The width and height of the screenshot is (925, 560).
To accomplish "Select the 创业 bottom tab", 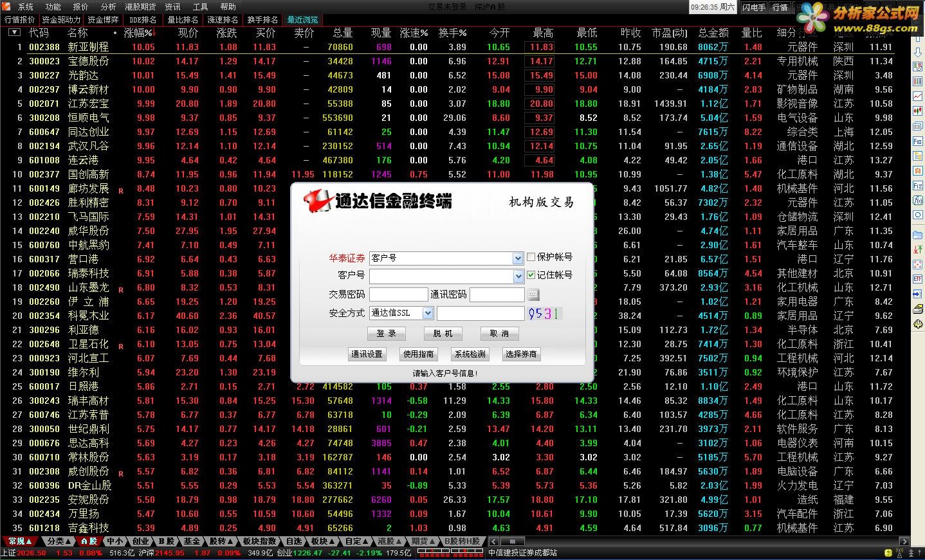I will tap(142, 541).
